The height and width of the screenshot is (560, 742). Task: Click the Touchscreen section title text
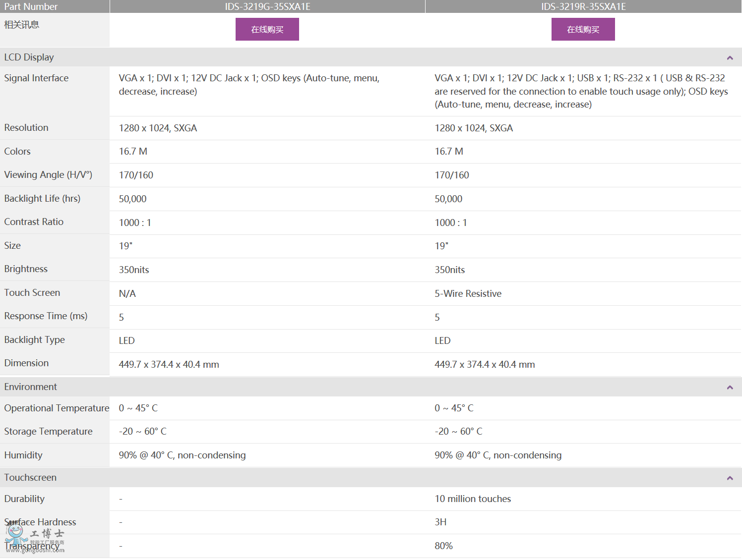[x=30, y=478]
